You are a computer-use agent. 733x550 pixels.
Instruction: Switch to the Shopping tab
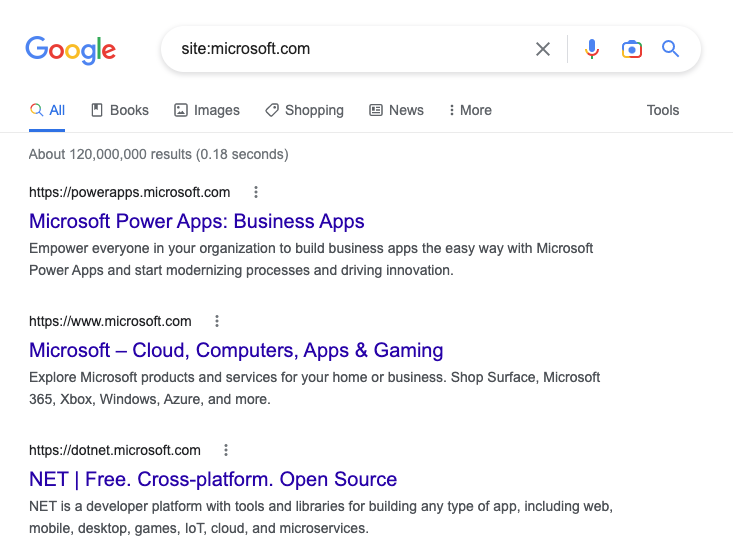pyautogui.click(x=304, y=110)
